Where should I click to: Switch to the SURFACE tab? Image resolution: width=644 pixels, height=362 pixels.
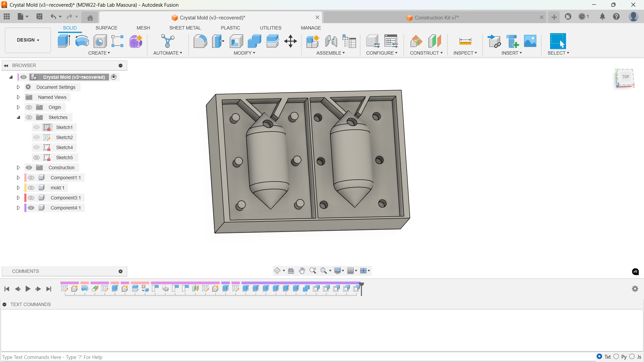[x=106, y=28]
